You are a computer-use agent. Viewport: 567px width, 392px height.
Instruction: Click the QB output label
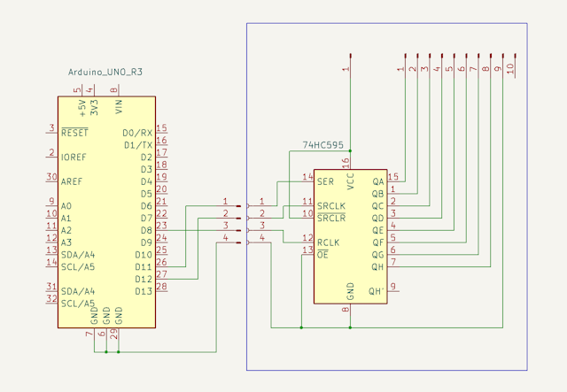[378, 194]
